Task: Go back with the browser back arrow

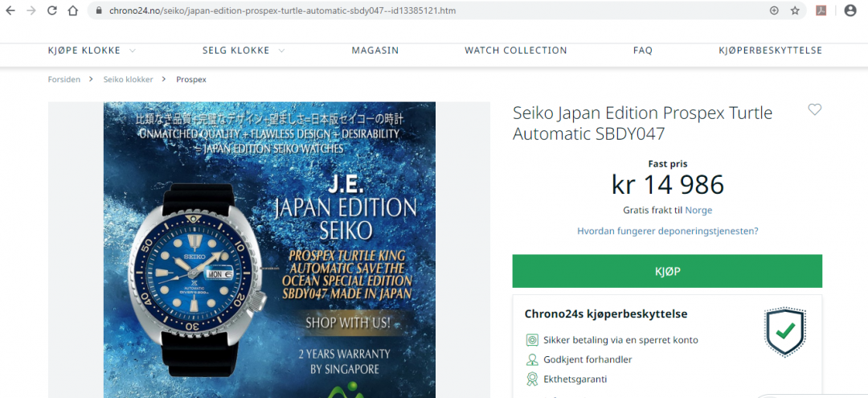Action: pyautogui.click(x=10, y=10)
